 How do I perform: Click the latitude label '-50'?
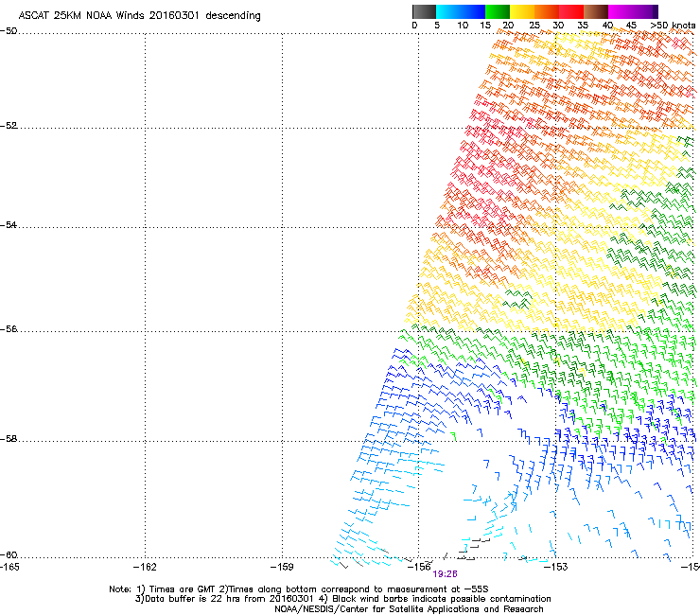pos(9,31)
